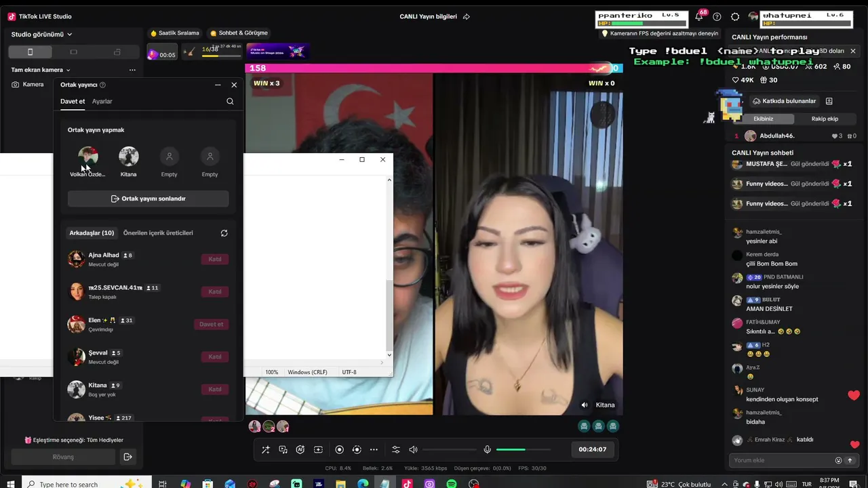Open the Windows Start menu
Image resolution: width=868 pixels, height=488 pixels.
click(x=11, y=484)
